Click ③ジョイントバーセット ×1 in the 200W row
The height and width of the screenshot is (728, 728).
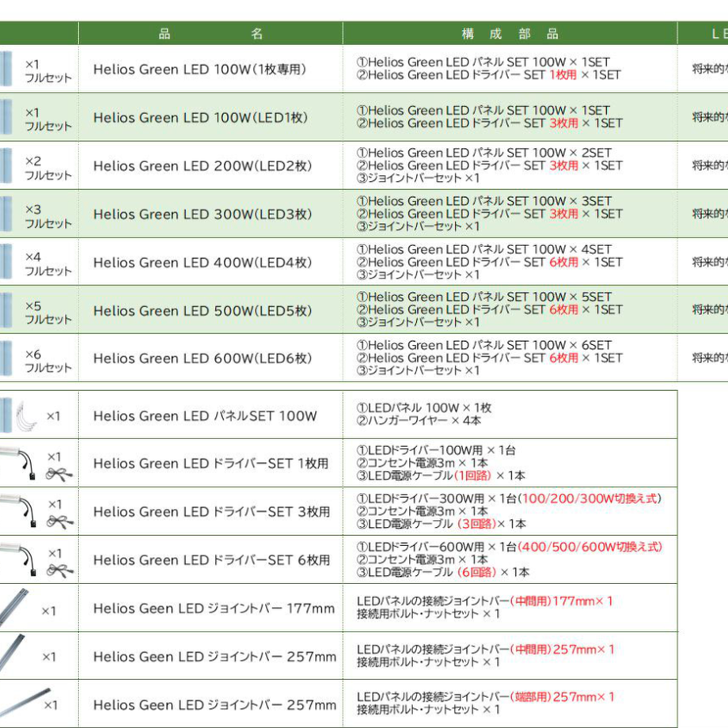tap(418, 178)
